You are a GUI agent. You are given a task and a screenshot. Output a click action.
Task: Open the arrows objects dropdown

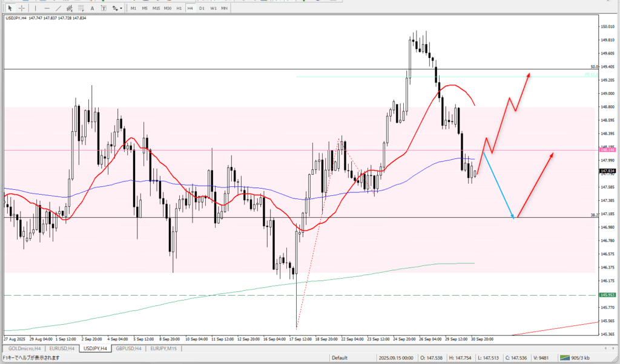(x=116, y=8)
